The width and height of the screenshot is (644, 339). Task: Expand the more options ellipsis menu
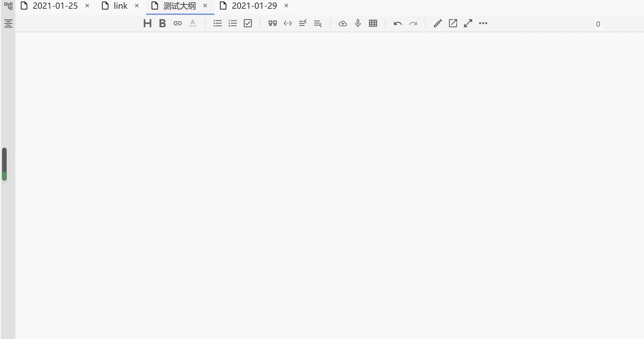coord(483,23)
